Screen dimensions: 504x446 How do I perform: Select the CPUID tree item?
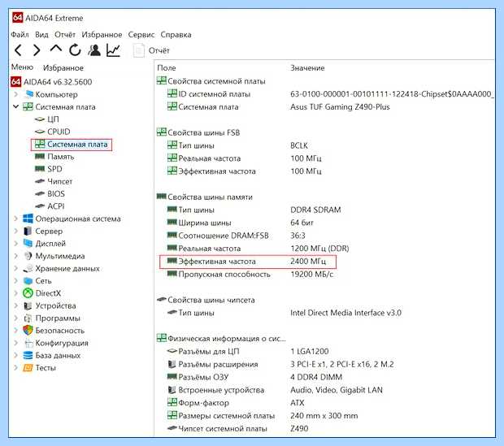(59, 132)
